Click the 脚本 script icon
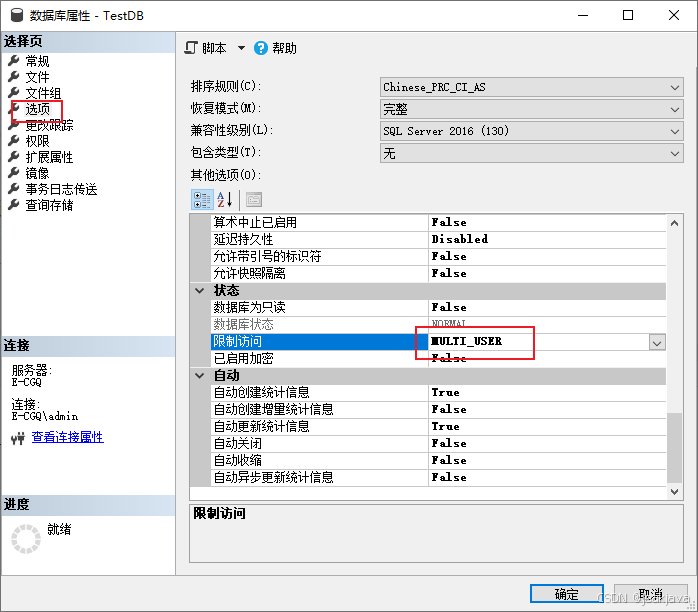The height and width of the screenshot is (612, 698). pyautogui.click(x=191, y=48)
